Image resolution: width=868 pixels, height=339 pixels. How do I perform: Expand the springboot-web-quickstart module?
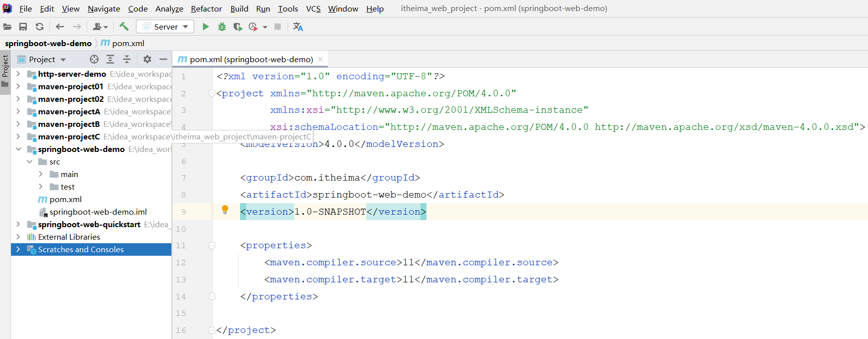coord(18,224)
